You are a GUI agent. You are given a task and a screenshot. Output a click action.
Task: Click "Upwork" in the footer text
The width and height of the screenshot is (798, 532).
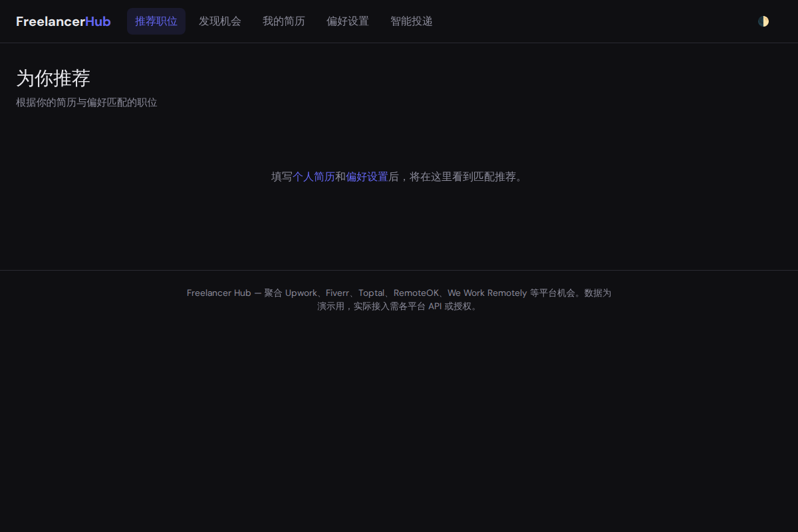coord(301,293)
